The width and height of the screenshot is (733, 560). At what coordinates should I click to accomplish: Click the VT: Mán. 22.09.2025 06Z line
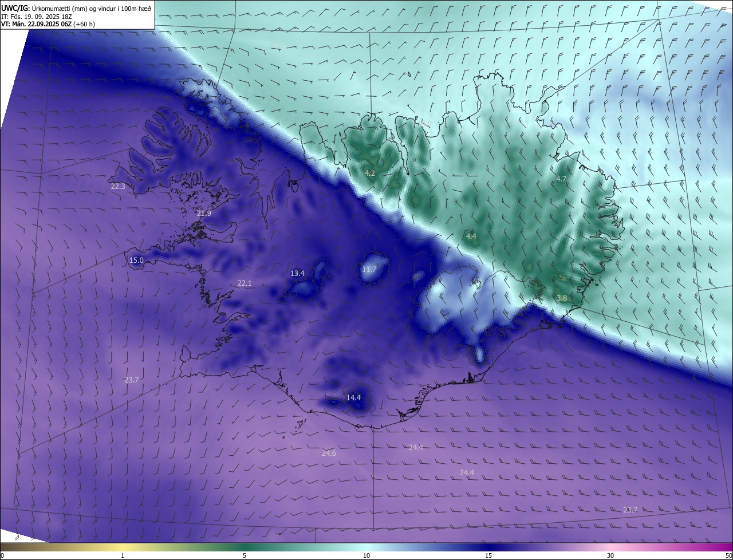[48, 25]
